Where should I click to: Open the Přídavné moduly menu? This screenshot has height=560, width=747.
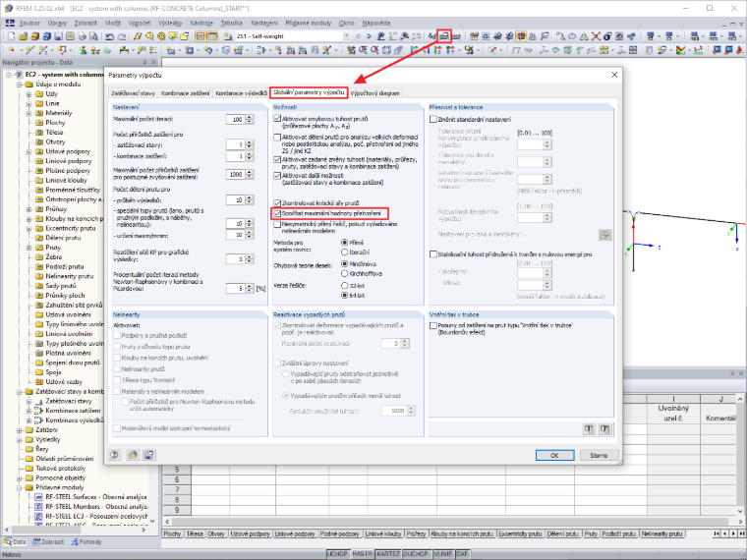point(309,23)
